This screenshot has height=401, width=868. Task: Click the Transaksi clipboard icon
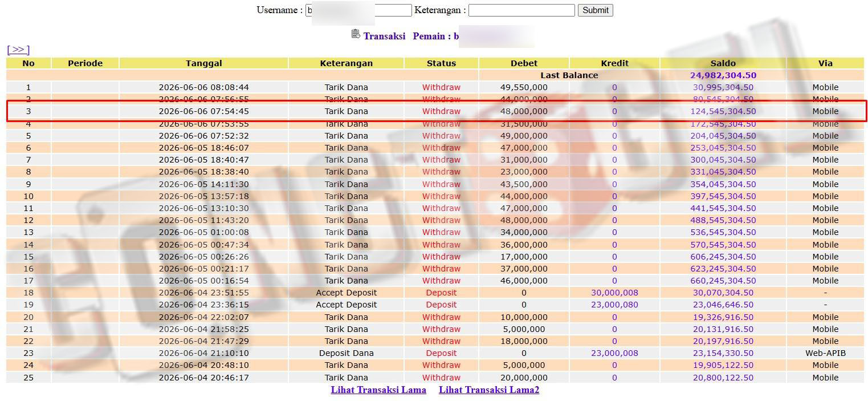pos(356,34)
